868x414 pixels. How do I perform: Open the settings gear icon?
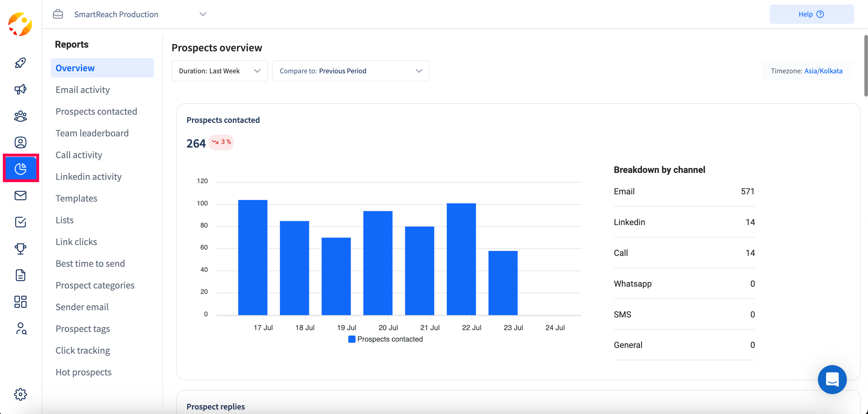tap(21, 394)
